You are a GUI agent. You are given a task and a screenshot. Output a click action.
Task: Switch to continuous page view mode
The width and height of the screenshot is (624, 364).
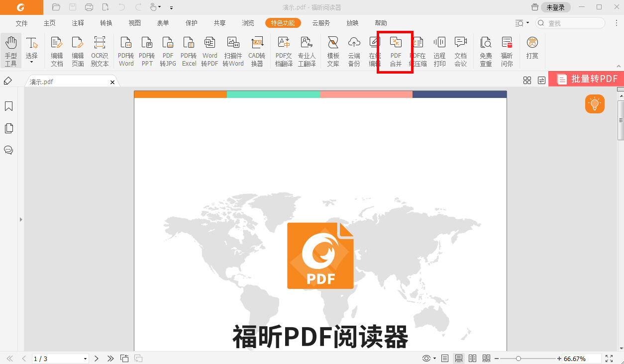click(x=458, y=358)
